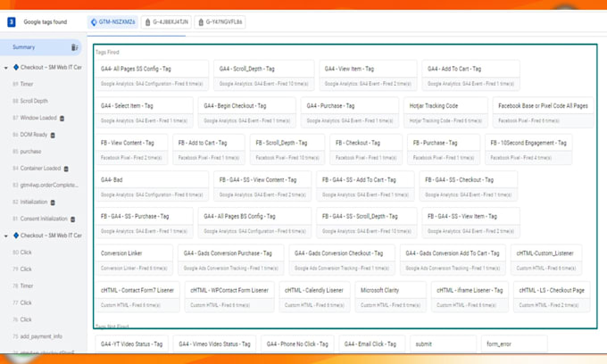607x364 pixels.
Task: Select event 79 Click
Action: pos(22,269)
